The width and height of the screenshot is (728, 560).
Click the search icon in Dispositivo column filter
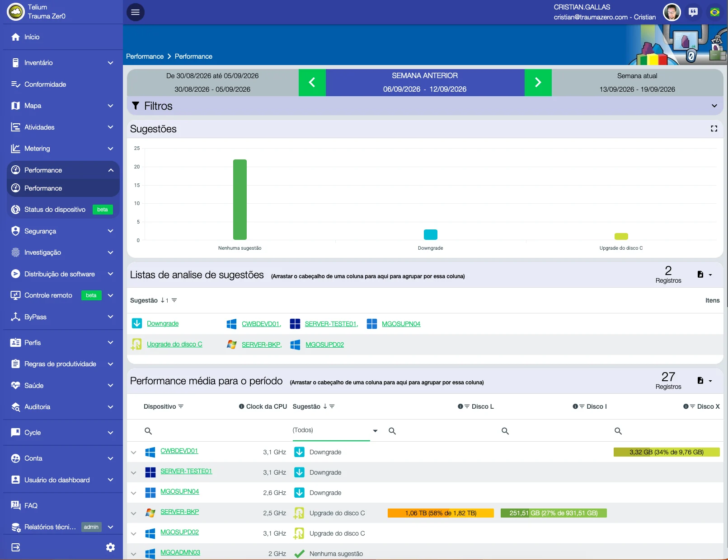148,431
